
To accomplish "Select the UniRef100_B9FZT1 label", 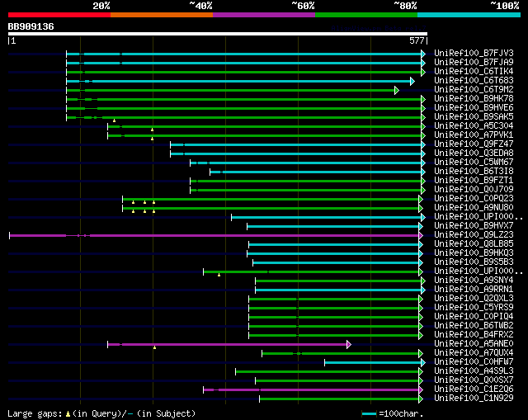I will pyautogui.click(x=474, y=181).
